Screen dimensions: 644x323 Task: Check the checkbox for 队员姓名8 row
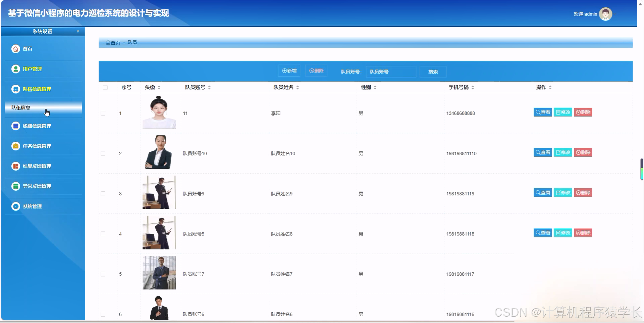[x=103, y=234]
